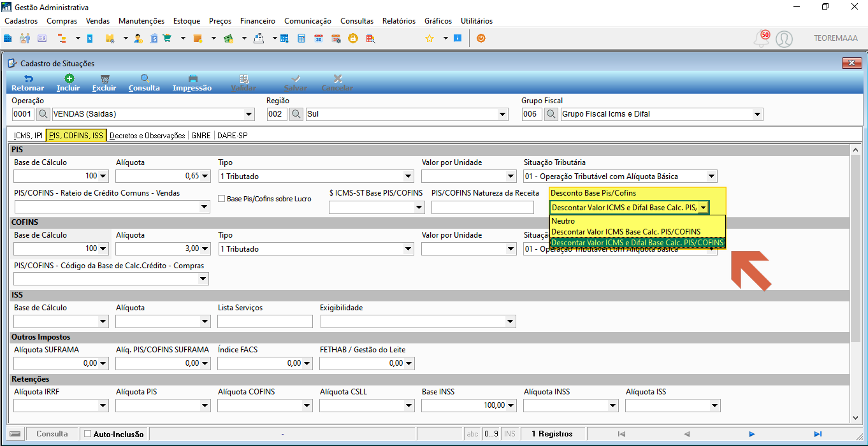Screen dimensions: 868x446
Task: Open the people/customers toolbar icon
Action: click(25, 38)
